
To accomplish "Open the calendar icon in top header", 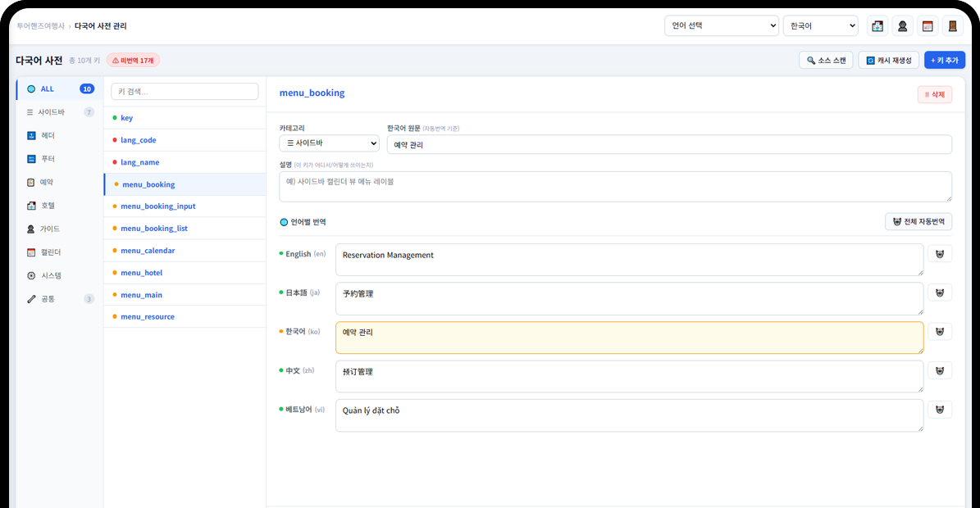I will pos(928,26).
